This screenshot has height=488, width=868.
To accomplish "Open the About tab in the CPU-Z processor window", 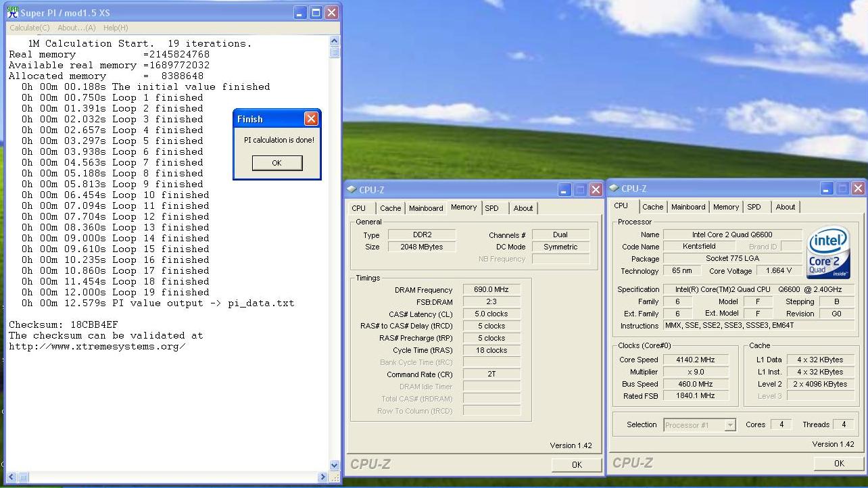I will tap(786, 207).
